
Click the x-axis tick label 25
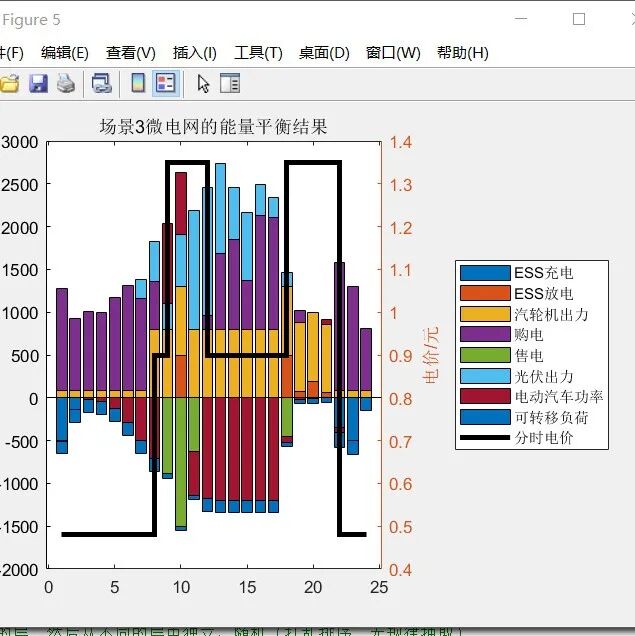pyautogui.click(x=379, y=587)
